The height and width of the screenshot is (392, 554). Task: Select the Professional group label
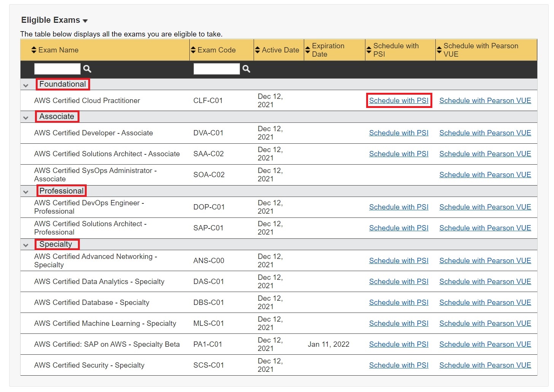pyautogui.click(x=62, y=191)
